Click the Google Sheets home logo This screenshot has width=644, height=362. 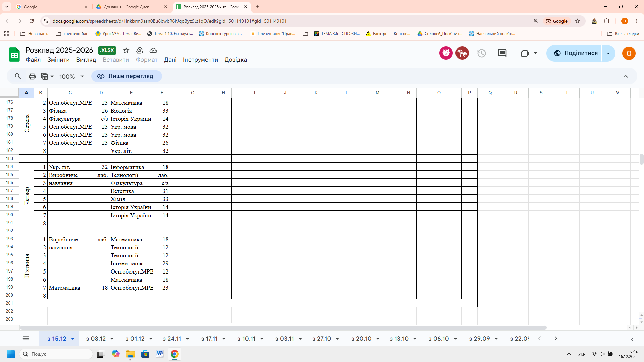point(14,55)
